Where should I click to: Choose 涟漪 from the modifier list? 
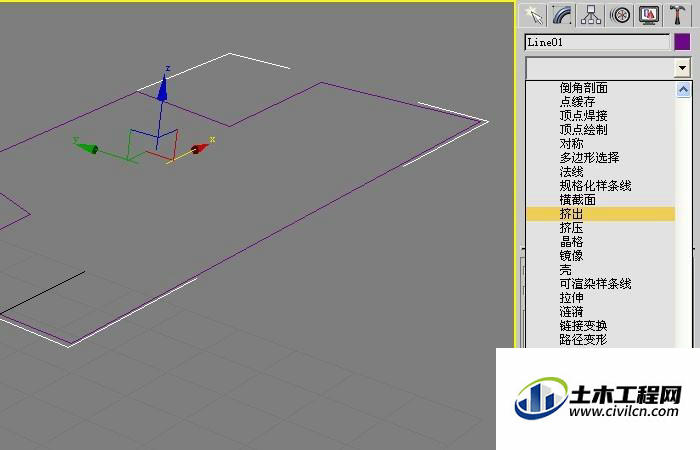coord(571,312)
